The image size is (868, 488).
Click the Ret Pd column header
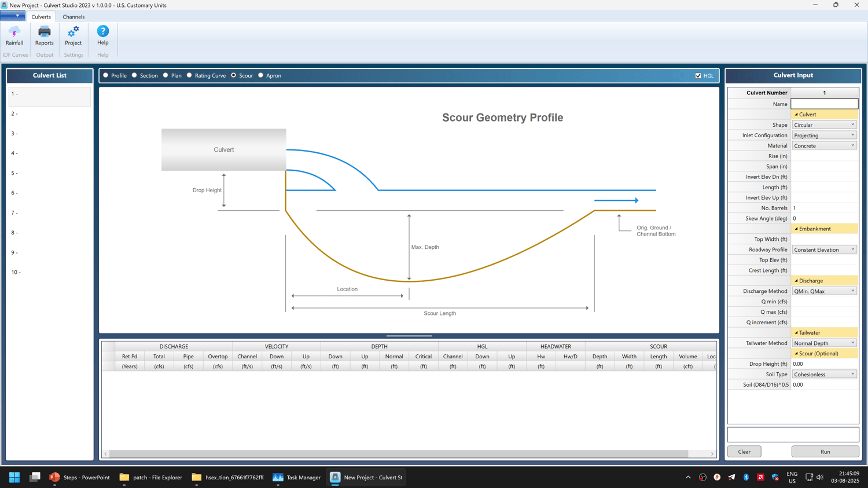click(130, 357)
